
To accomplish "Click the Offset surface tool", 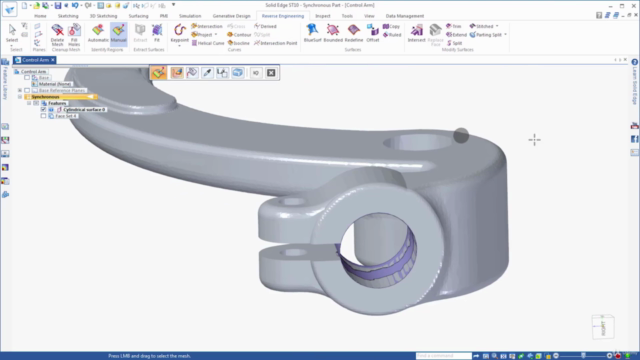I will point(373,33).
